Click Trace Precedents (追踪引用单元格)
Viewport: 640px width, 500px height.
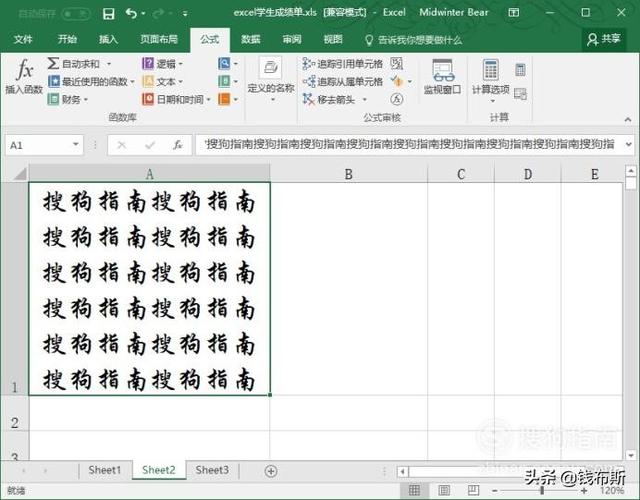(343, 64)
